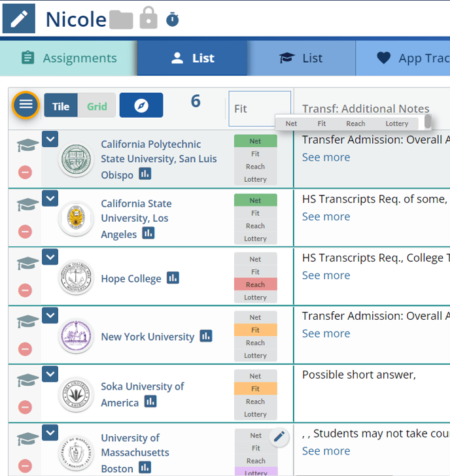Expand California State Los Angeles row chevron

click(x=50, y=199)
